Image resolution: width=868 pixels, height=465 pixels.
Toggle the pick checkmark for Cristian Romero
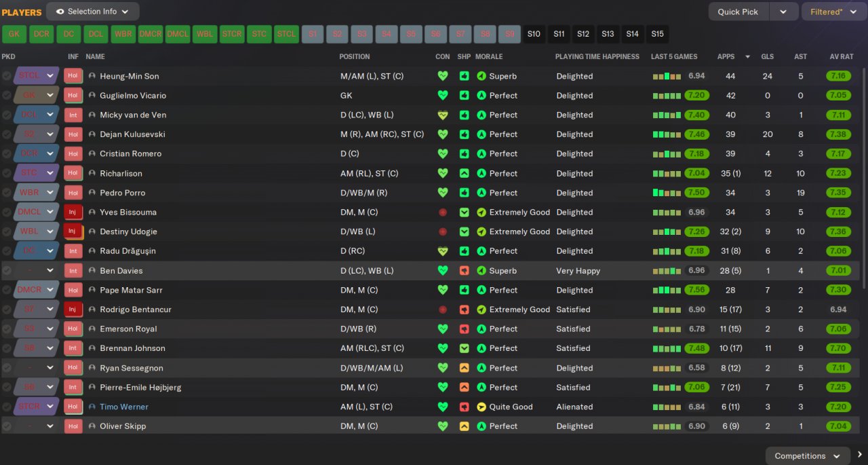point(7,153)
